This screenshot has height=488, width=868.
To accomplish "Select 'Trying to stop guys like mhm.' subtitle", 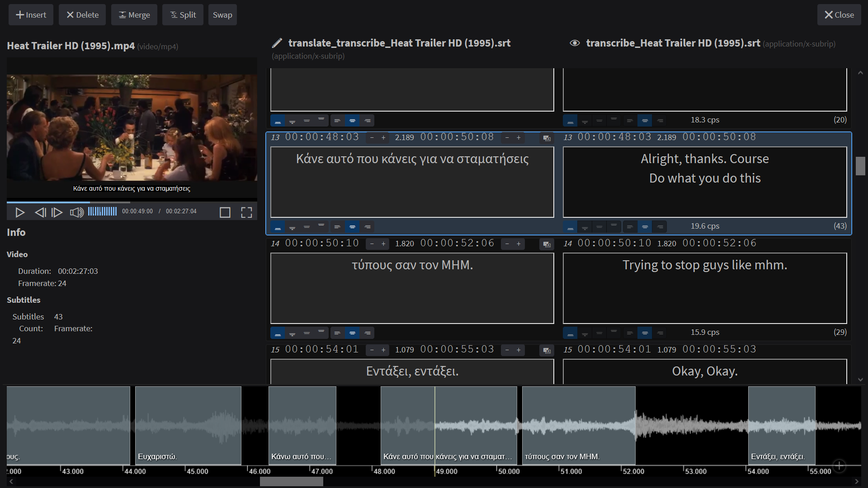I will pyautogui.click(x=705, y=288).
